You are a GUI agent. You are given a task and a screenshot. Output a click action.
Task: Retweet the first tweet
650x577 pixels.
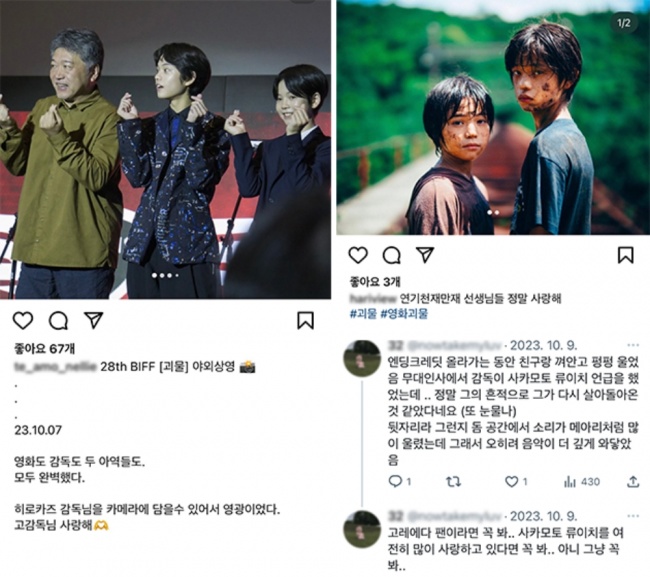click(x=454, y=482)
